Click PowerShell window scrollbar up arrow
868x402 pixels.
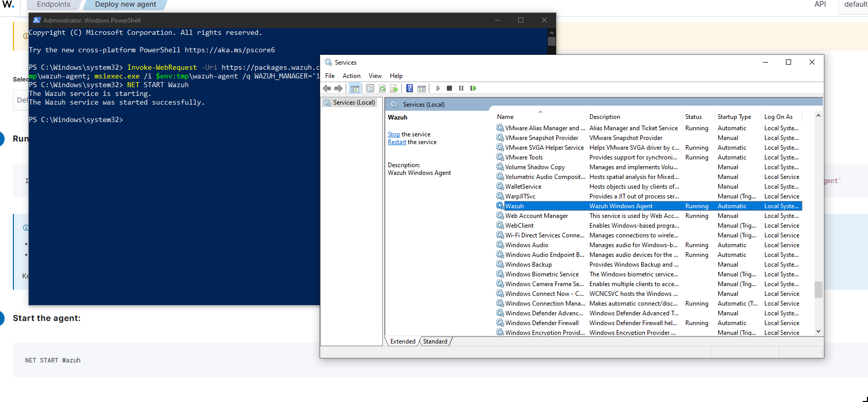tap(551, 32)
